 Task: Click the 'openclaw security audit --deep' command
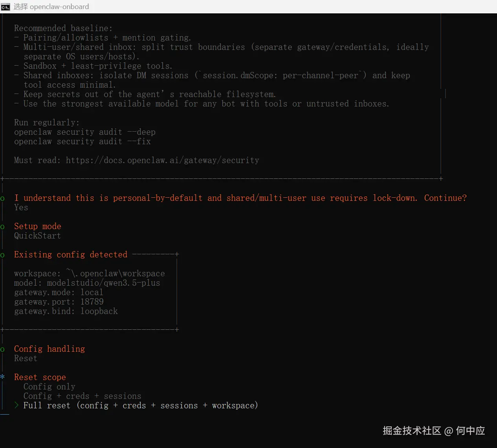(x=85, y=132)
